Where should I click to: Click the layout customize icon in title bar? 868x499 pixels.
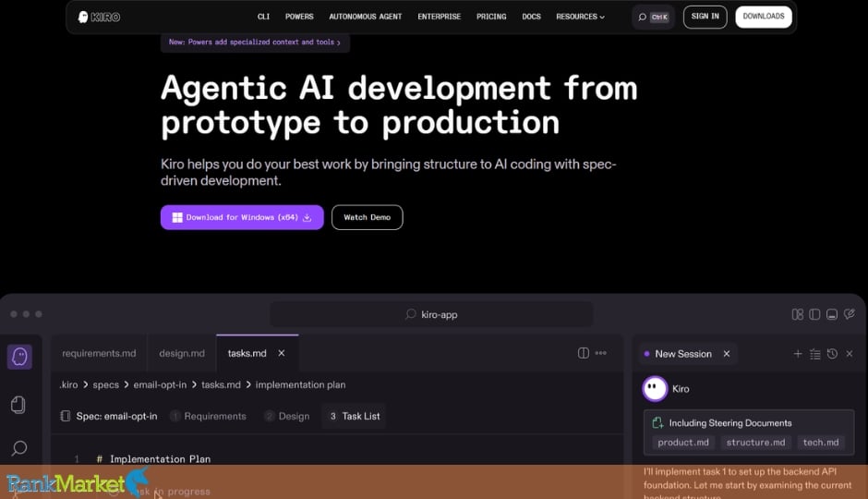coord(797,314)
